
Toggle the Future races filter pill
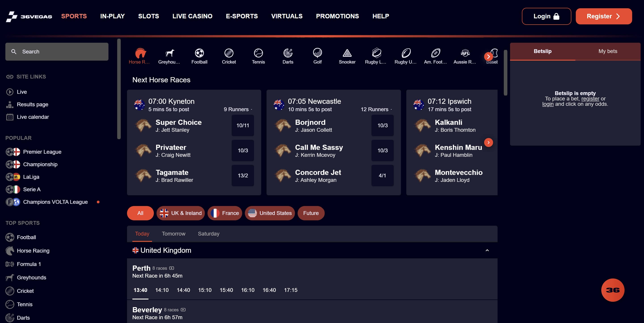click(x=311, y=213)
